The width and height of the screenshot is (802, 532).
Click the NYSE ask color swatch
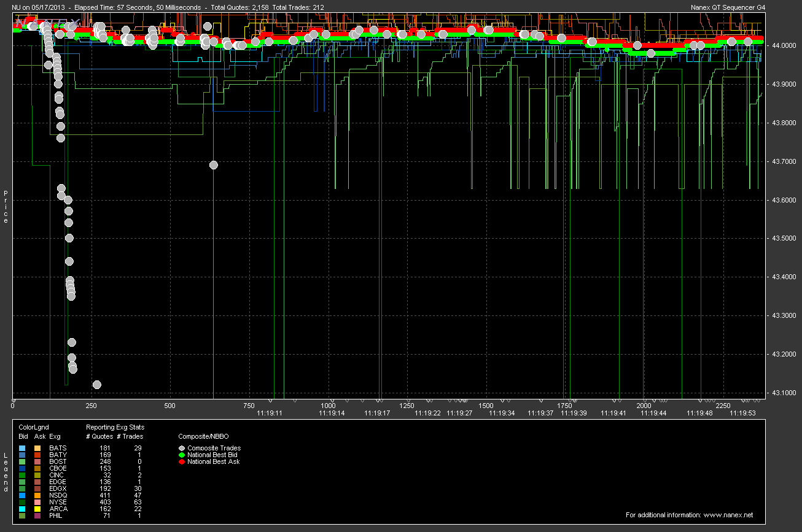click(x=37, y=502)
